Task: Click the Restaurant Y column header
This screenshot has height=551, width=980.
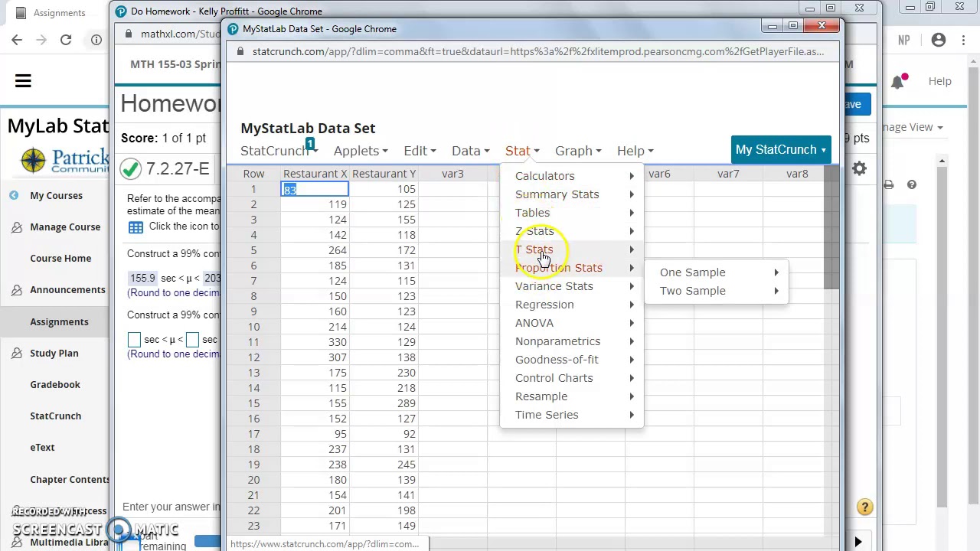Action: tap(384, 174)
